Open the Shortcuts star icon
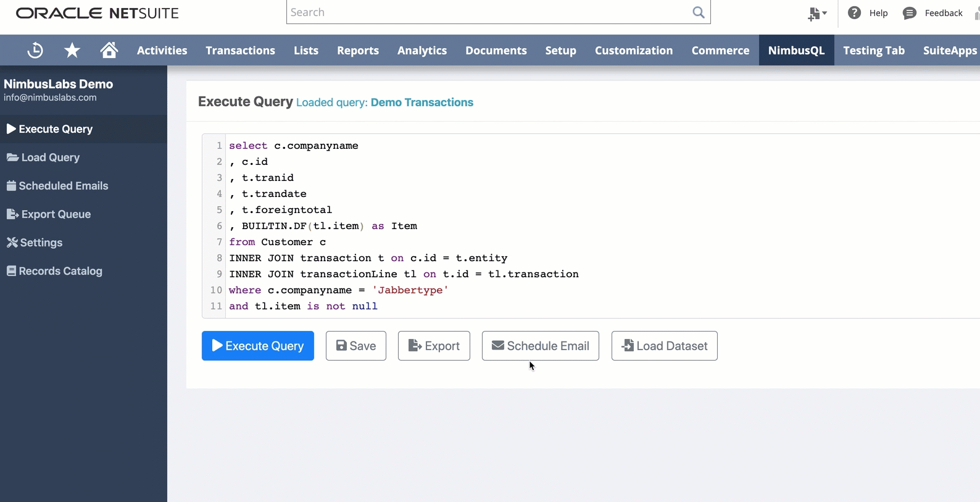 [72, 50]
